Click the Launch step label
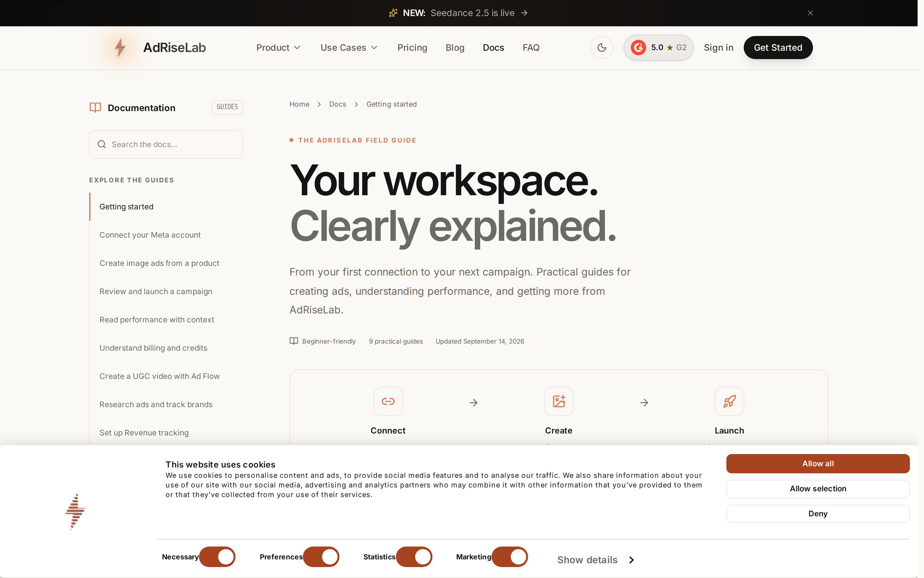 point(729,430)
